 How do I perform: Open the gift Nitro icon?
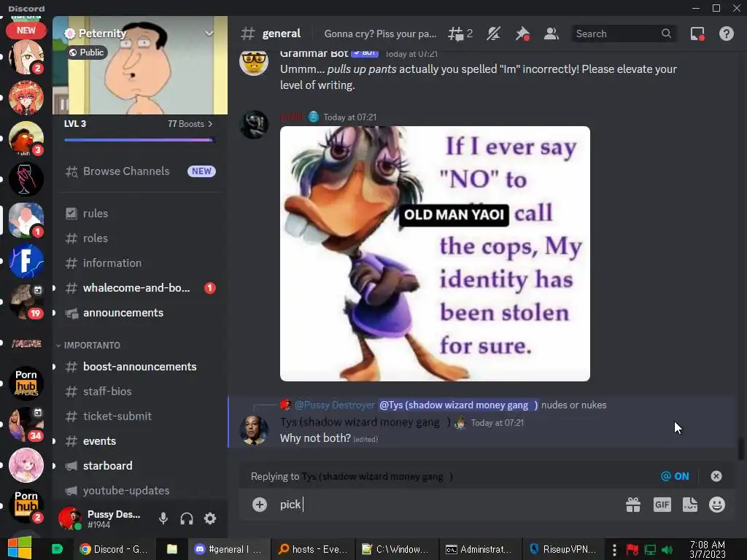click(x=633, y=505)
